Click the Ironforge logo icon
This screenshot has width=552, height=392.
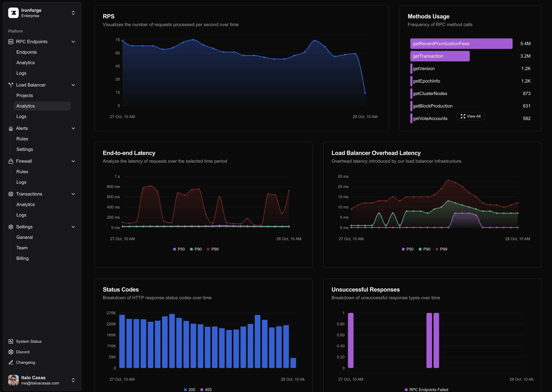click(13, 13)
